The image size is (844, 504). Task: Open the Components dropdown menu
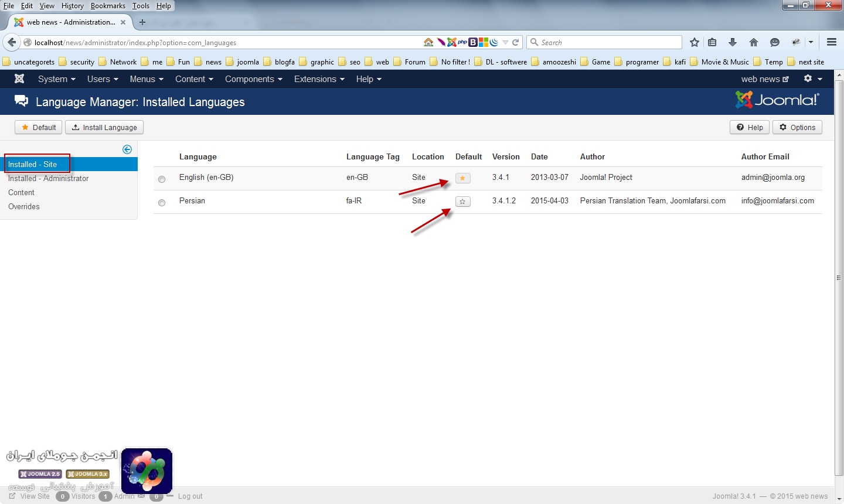pyautogui.click(x=253, y=79)
